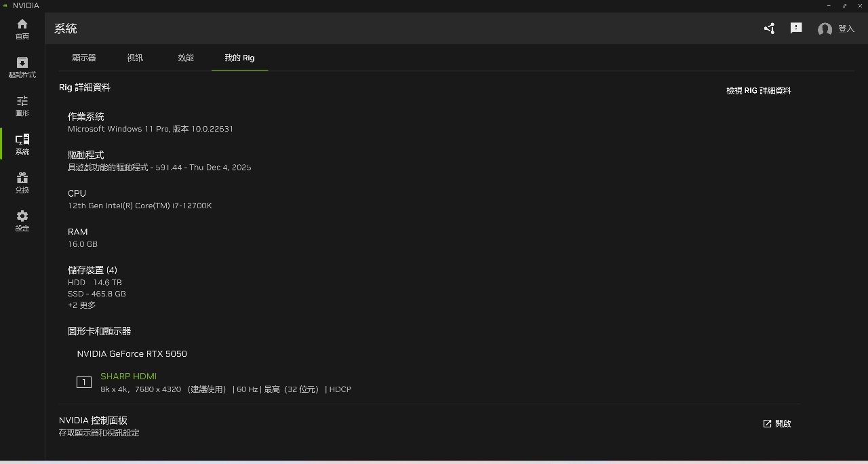Select the 系統 system sidebar icon

tap(22, 144)
